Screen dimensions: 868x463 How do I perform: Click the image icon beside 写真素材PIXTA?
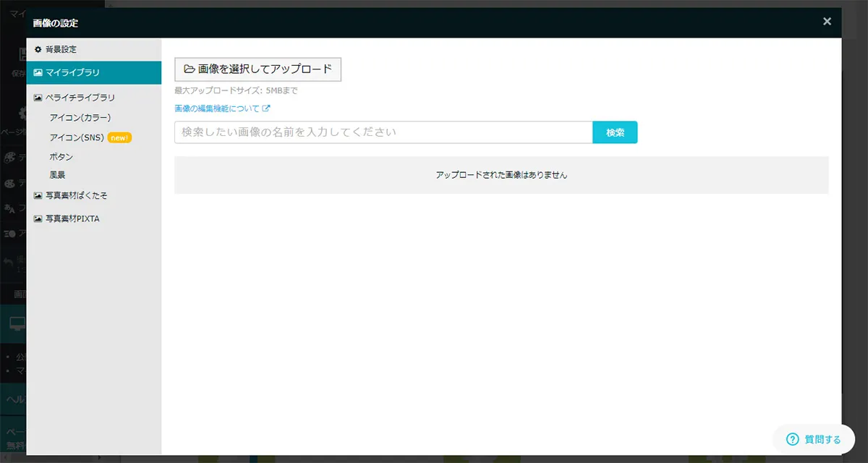tap(37, 218)
